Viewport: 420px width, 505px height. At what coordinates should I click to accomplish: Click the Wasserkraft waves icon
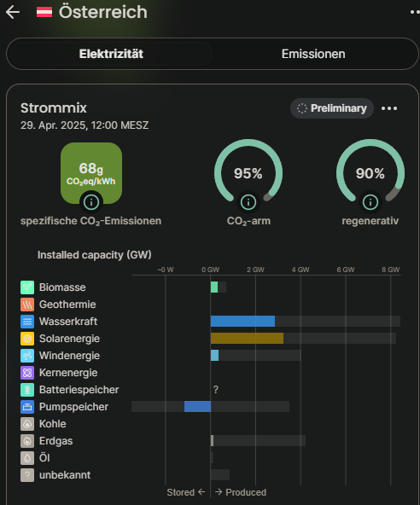[x=27, y=322]
